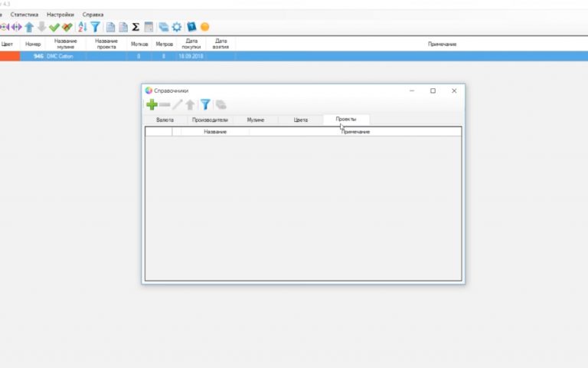Switch to the Производители tab
Viewport: 588px width, 368px height.
(210, 120)
